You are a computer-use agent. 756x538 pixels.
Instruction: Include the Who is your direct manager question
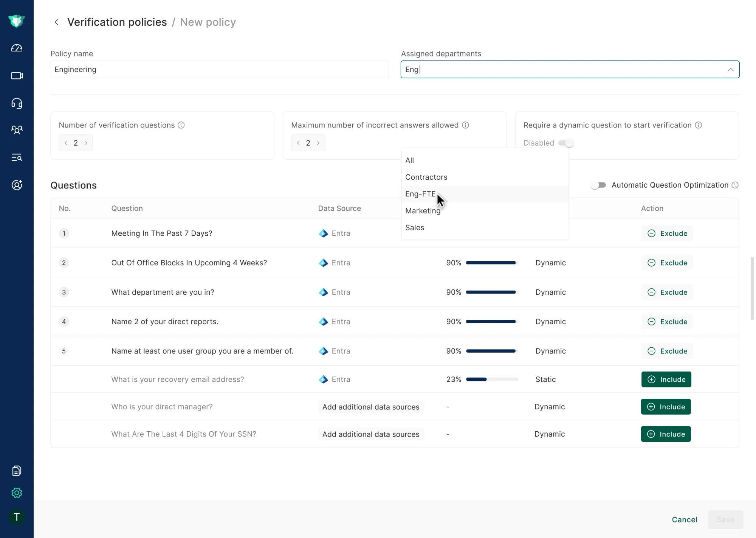(666, 407)
